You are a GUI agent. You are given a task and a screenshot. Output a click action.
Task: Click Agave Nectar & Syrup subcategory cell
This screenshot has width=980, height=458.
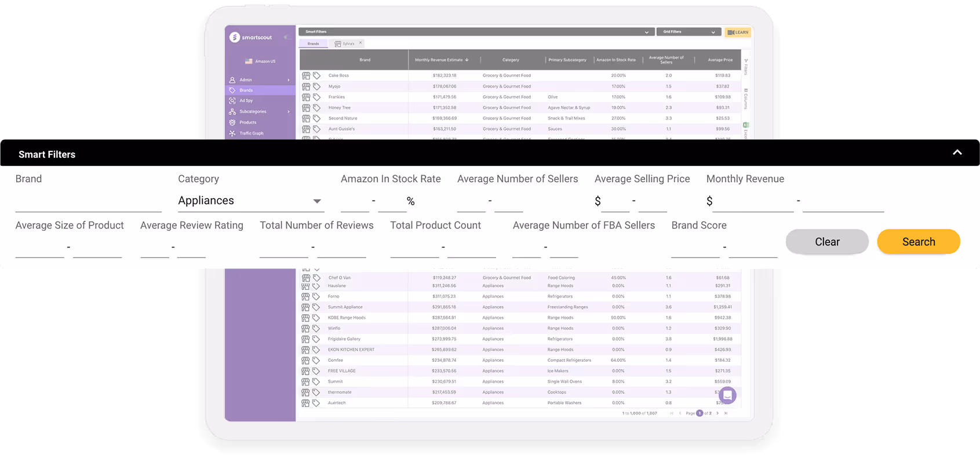(569, 108)
